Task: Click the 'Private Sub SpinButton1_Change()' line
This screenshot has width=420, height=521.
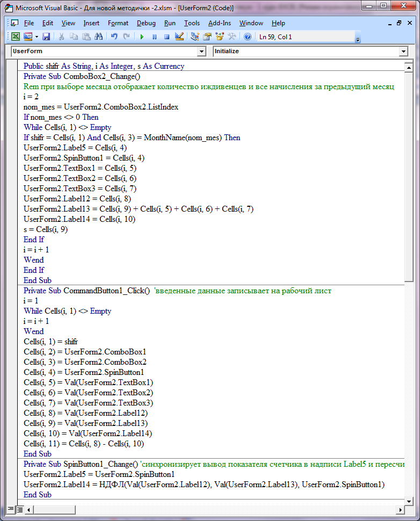Action: click(81, 464)
